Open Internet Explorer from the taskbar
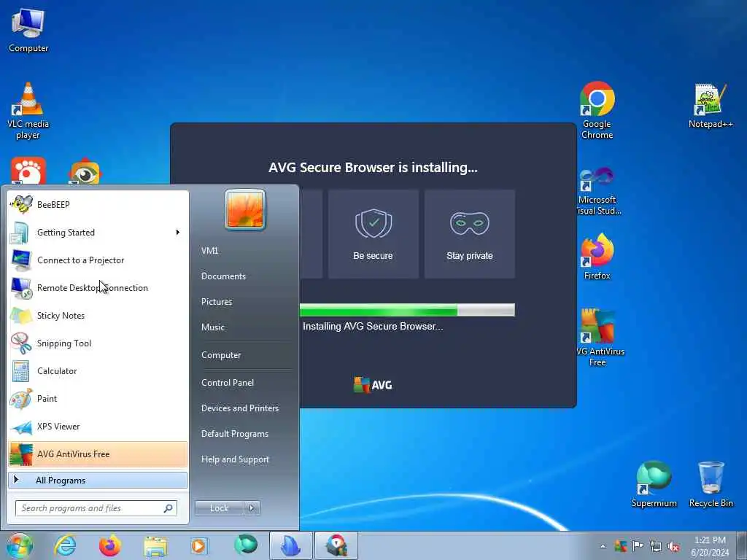Viewport: 747px width, 560px height. pos(65,545)
